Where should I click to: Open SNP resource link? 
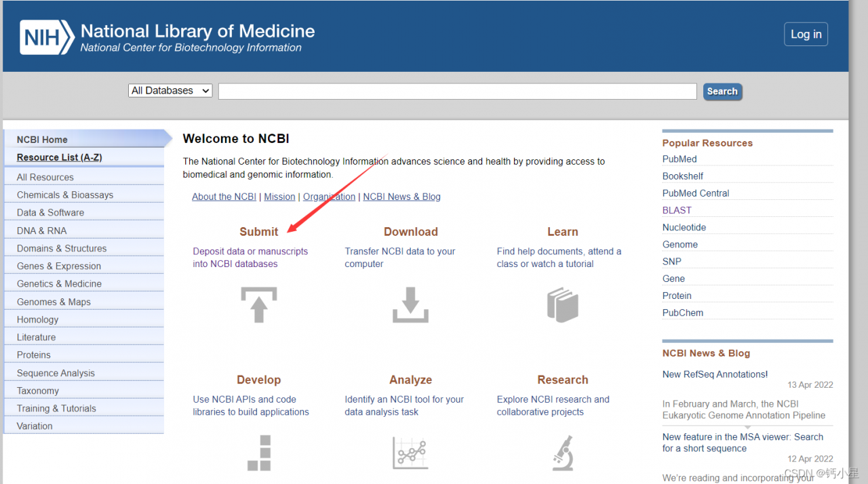point(672,262)
